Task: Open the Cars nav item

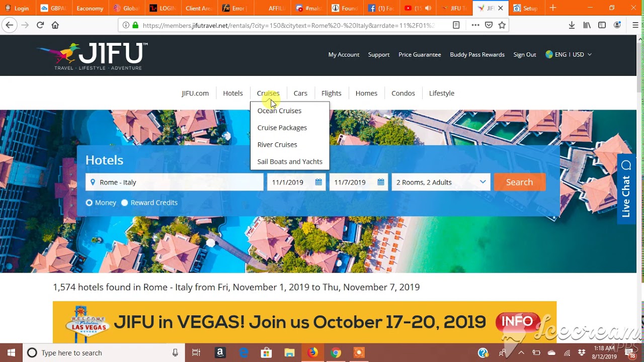Action: click(300, 93)
